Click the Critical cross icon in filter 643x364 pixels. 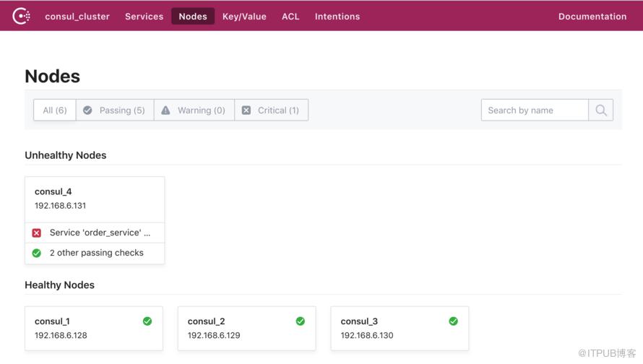coord(246,110)
